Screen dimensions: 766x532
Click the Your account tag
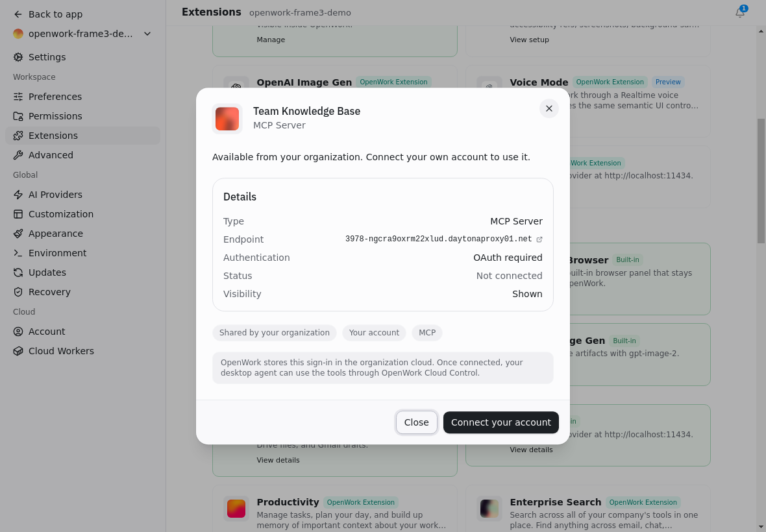(374, 333)
